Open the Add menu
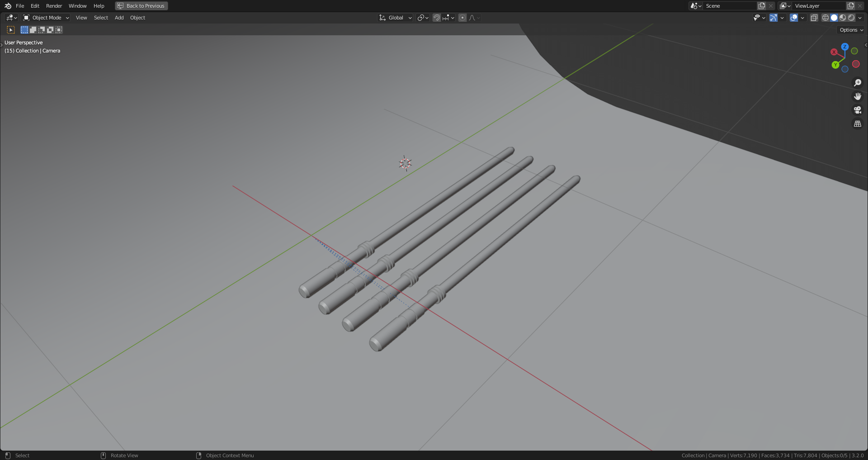Viewport: 868px width, 460px height. click(119, 18)
